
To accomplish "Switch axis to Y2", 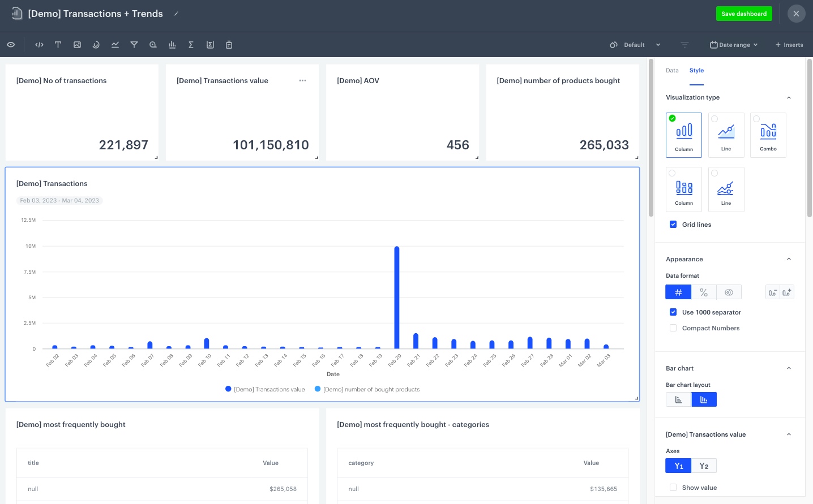I will [704, 466].
